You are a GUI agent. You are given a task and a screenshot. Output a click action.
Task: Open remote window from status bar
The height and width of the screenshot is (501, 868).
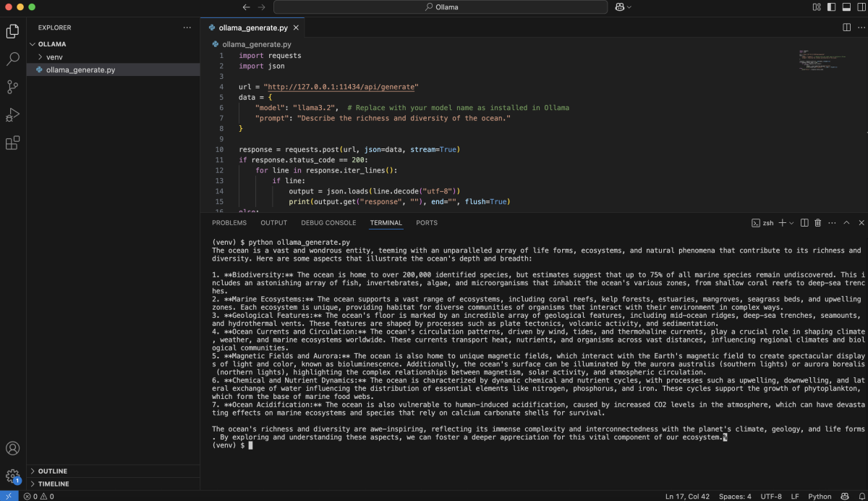pos(8,496)
